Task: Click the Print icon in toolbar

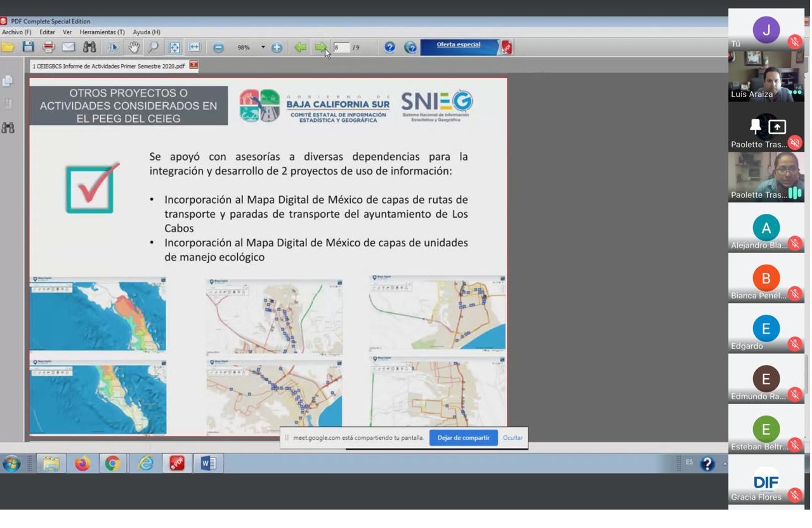Action: click(48, 47)
